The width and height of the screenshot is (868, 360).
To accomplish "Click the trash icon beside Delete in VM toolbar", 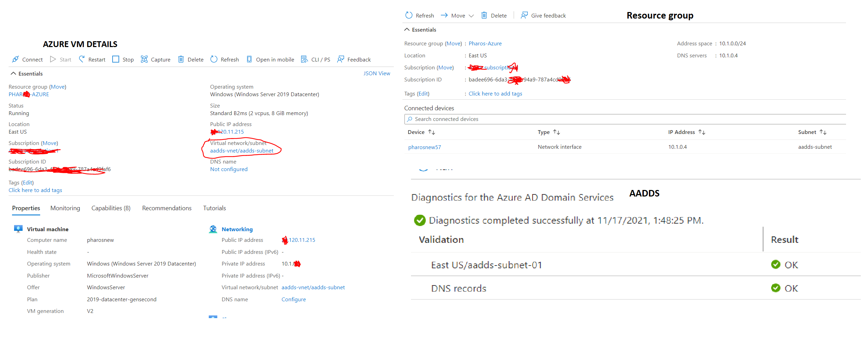I will tap(181, 59).
